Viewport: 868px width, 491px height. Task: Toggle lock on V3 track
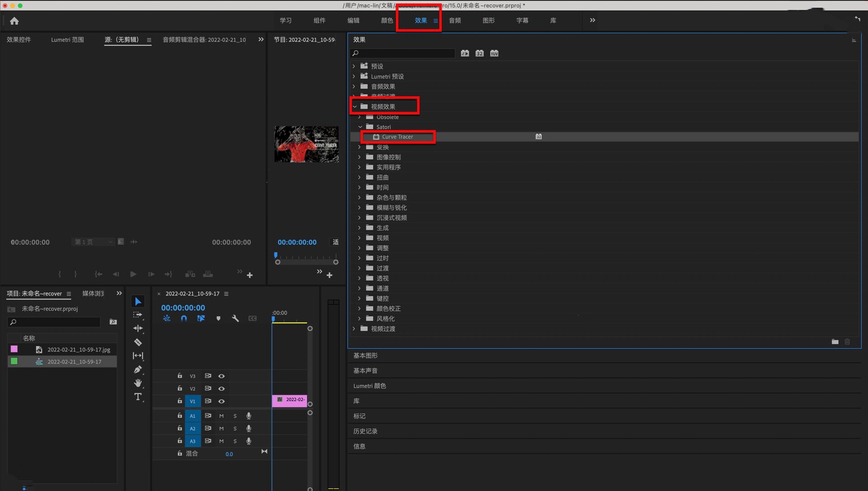click(179, 376)
